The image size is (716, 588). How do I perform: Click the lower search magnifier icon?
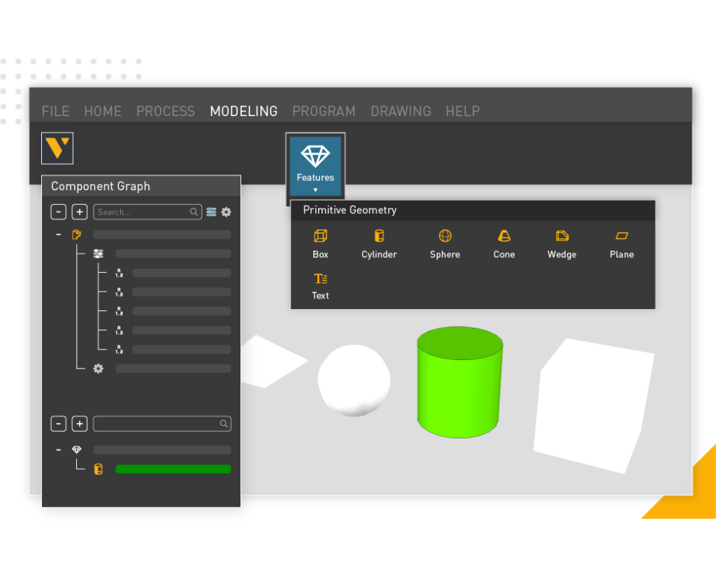pos(224,424)
